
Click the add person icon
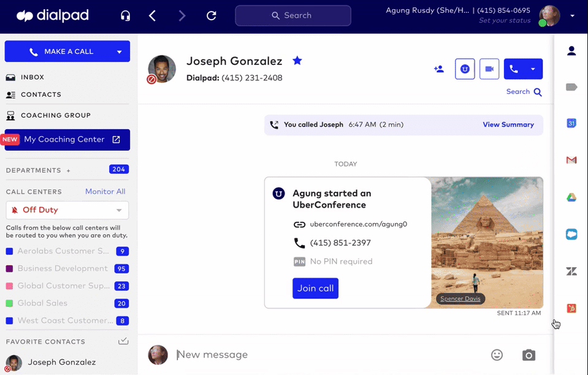(x=439, y=69)
